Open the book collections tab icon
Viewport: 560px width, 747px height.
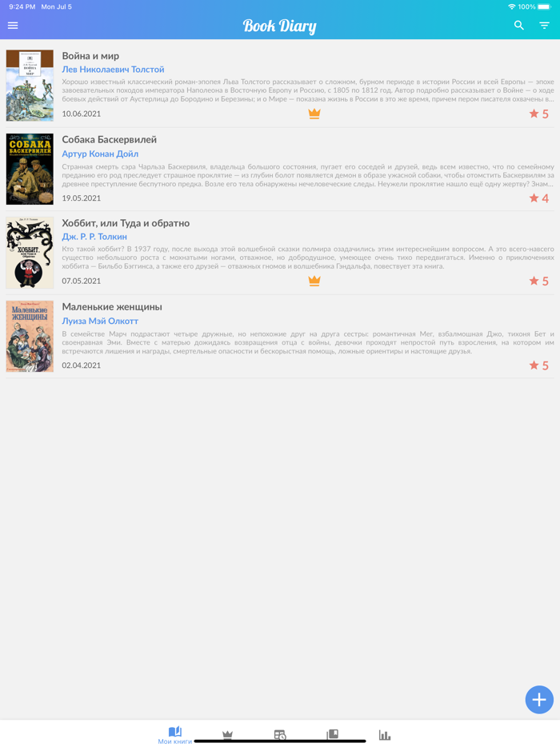(x=332, y=734)
